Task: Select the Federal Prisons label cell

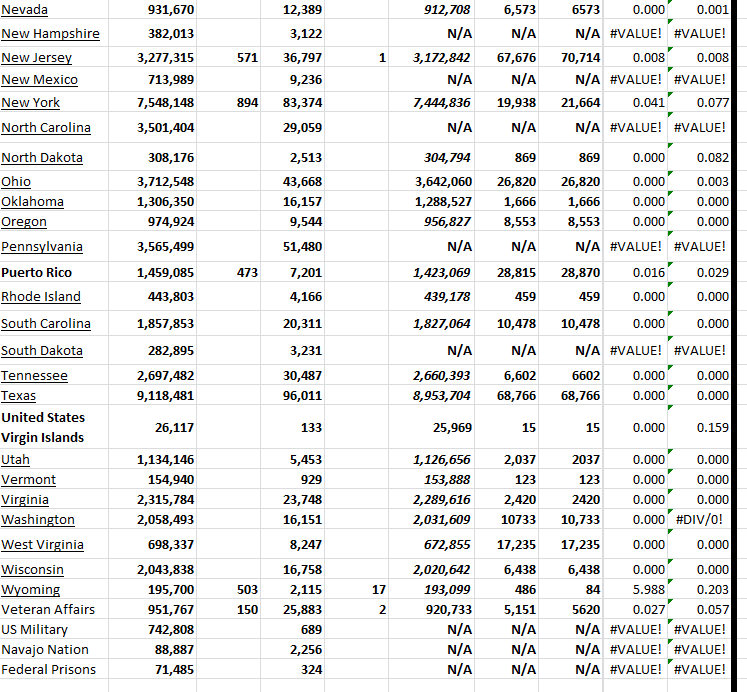Action: point(49,669)
